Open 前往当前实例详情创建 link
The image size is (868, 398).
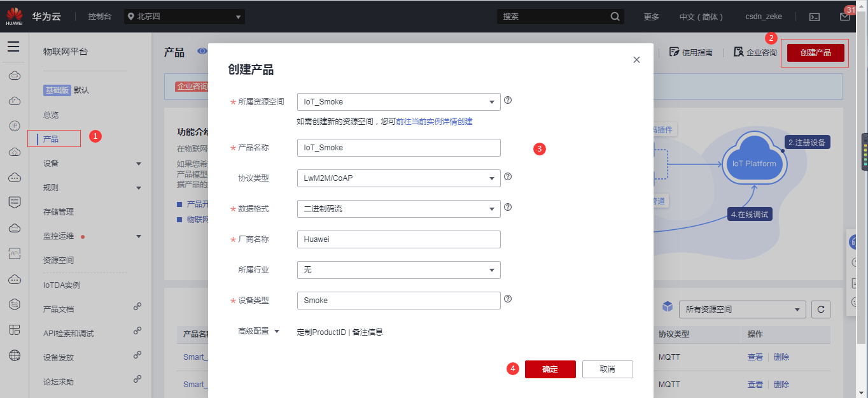pyautogui.click(x=434, y=121)
